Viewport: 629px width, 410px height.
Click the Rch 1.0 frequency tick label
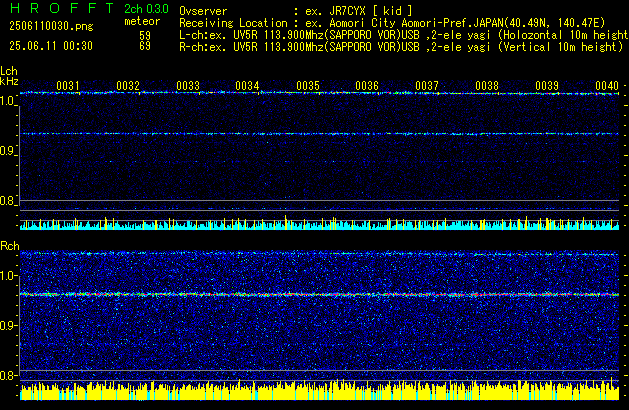click(x=8, y=276)
